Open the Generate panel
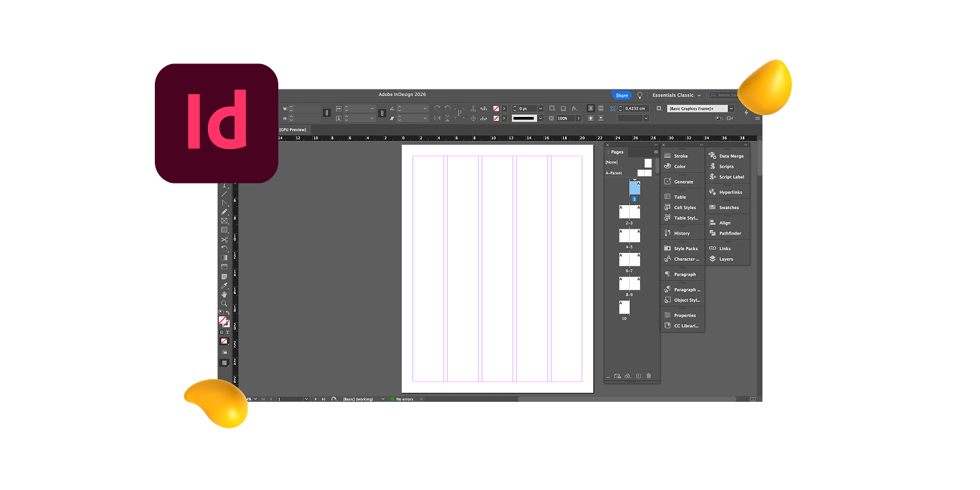This screenshot has height=490, width=980. click(679, 182)
